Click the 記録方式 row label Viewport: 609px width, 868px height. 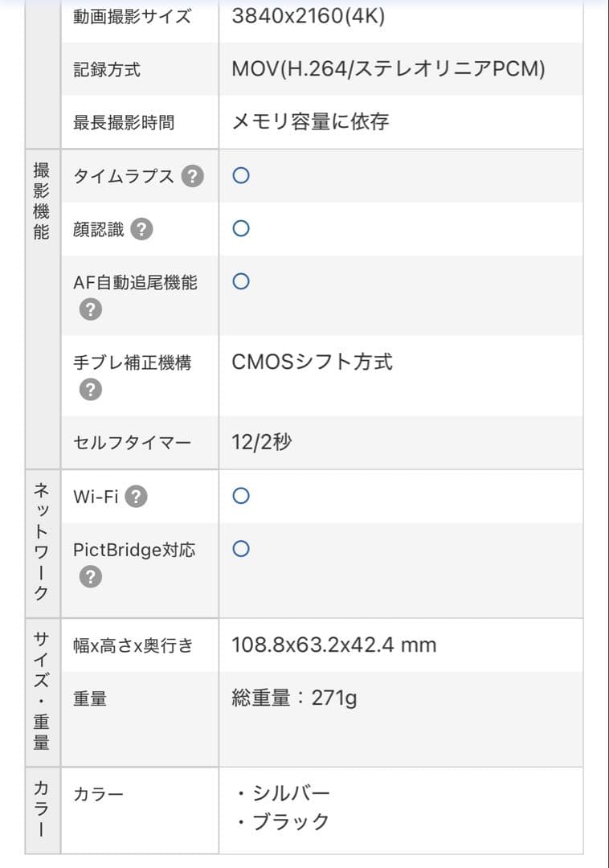tap(107, 70)
